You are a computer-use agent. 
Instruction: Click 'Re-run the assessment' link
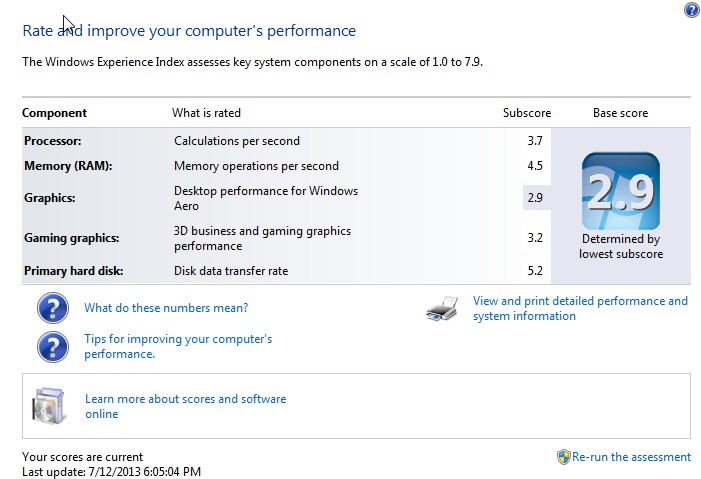click(631, 457)
